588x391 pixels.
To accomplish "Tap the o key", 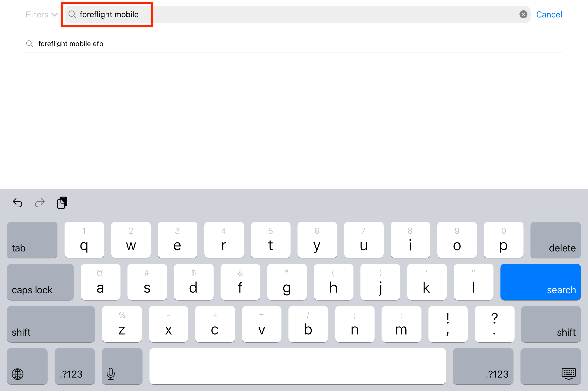I will tap(457, 240).
